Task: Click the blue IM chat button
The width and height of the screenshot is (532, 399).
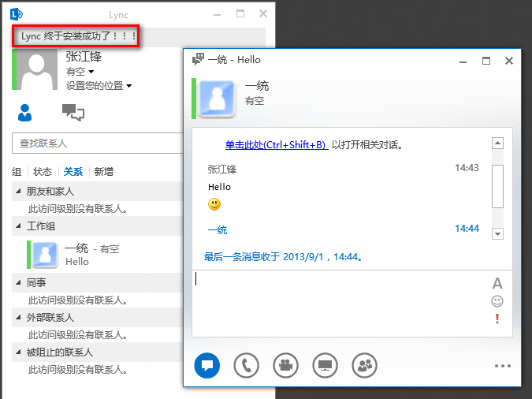Action: (207, 365)
